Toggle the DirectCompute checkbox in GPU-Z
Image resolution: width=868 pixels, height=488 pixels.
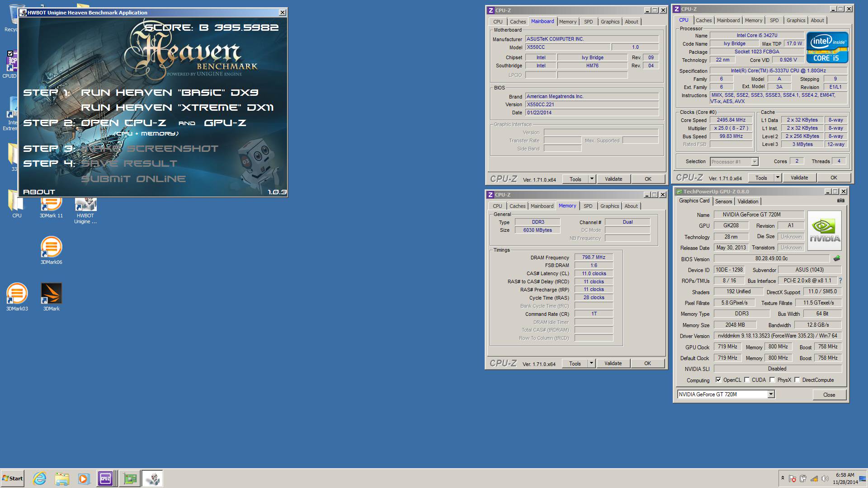pyautogui.click(x=797, y=380)
